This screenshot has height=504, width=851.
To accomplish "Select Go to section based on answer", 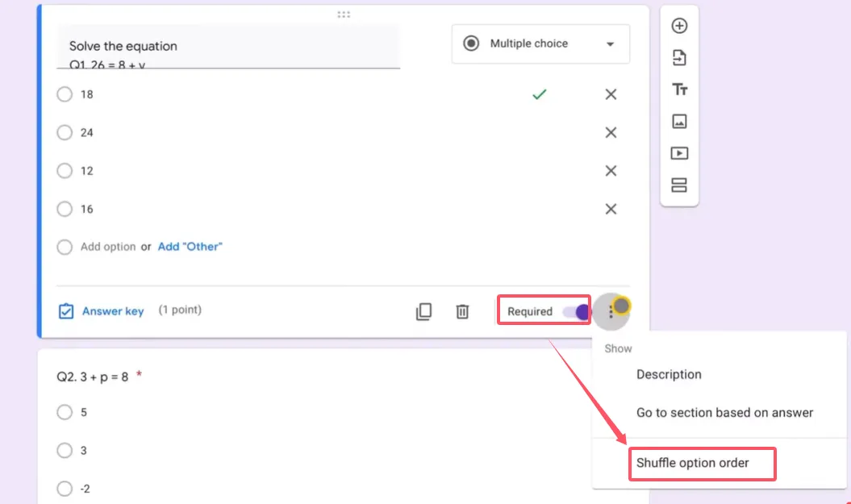I will pyautogui.click(x=724, y=412).
